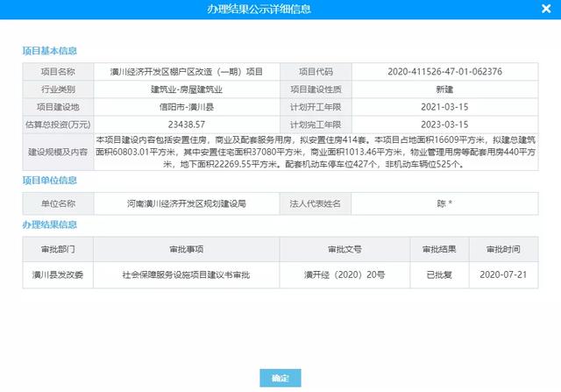Click the 单位名称 label cell
This screenshot has width=561, height=392.
coord(58,203)
